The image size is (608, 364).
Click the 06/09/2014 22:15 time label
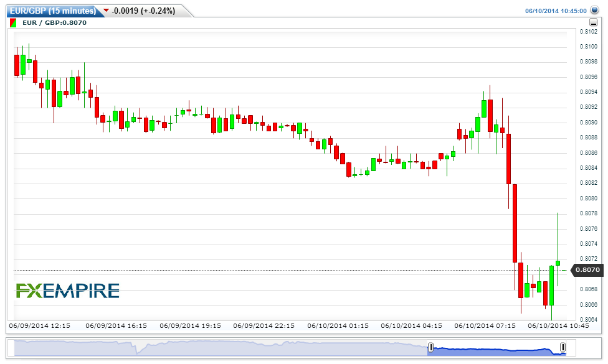264,326
